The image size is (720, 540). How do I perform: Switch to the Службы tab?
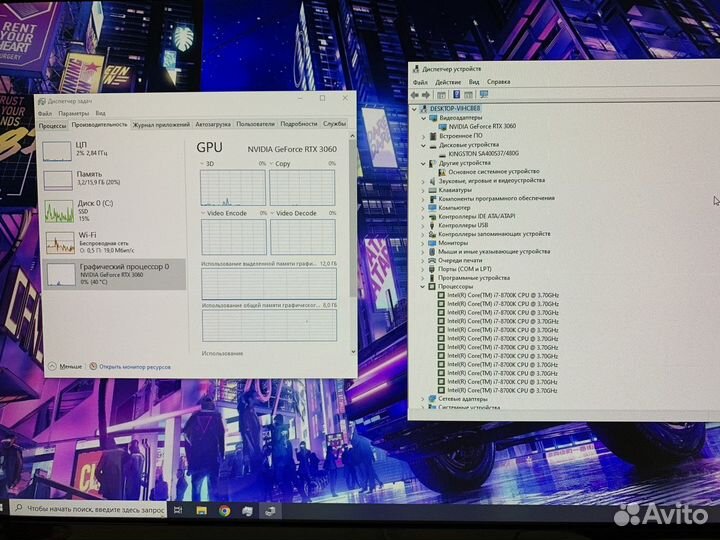(334, 124)
